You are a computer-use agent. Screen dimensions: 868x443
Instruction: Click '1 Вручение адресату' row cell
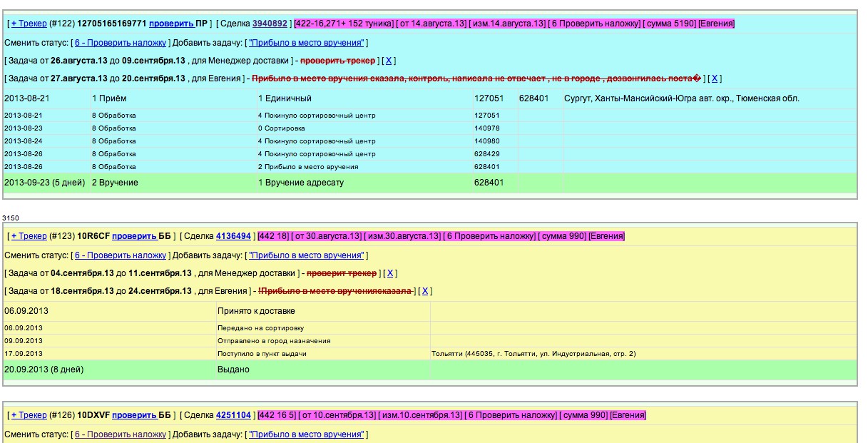click(364, 183)
